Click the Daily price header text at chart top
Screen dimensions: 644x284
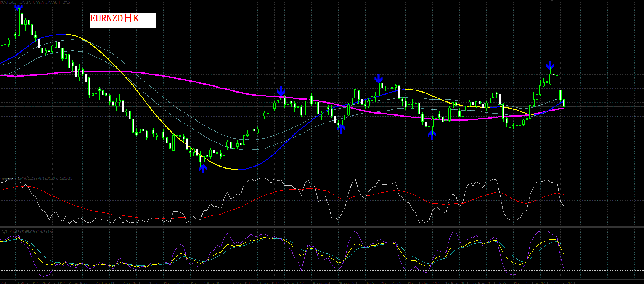(x=35, y=2)
